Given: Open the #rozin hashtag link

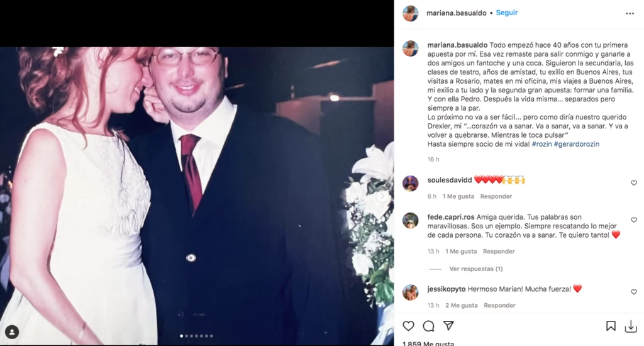Looking at the screenshot, I should [541, 144].
